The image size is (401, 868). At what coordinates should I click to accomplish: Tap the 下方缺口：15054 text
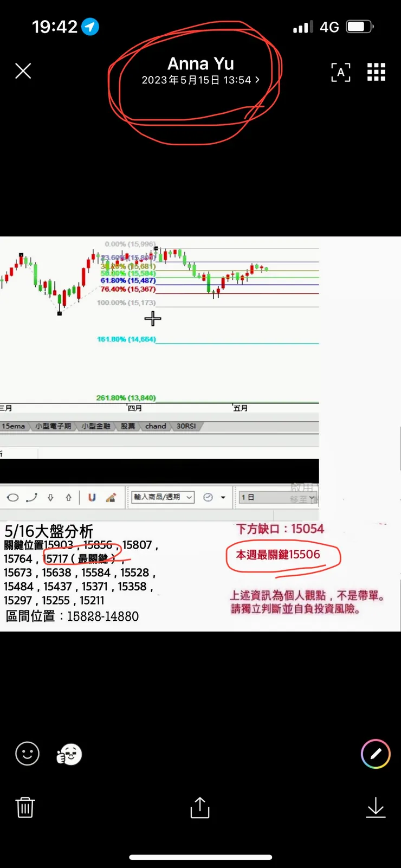click(280, 529)
